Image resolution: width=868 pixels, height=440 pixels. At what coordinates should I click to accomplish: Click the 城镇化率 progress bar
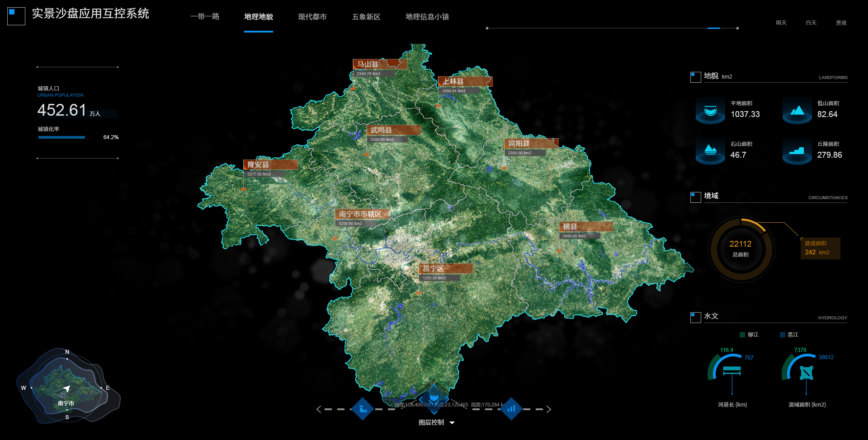62,137
